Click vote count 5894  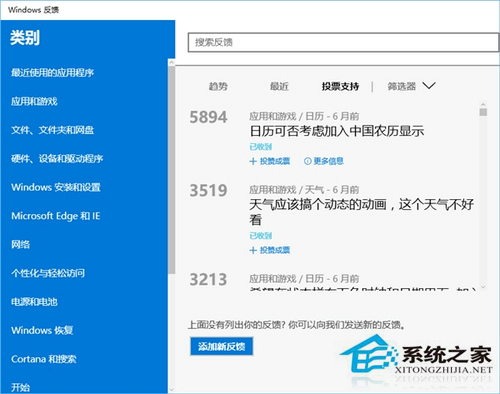208,117
